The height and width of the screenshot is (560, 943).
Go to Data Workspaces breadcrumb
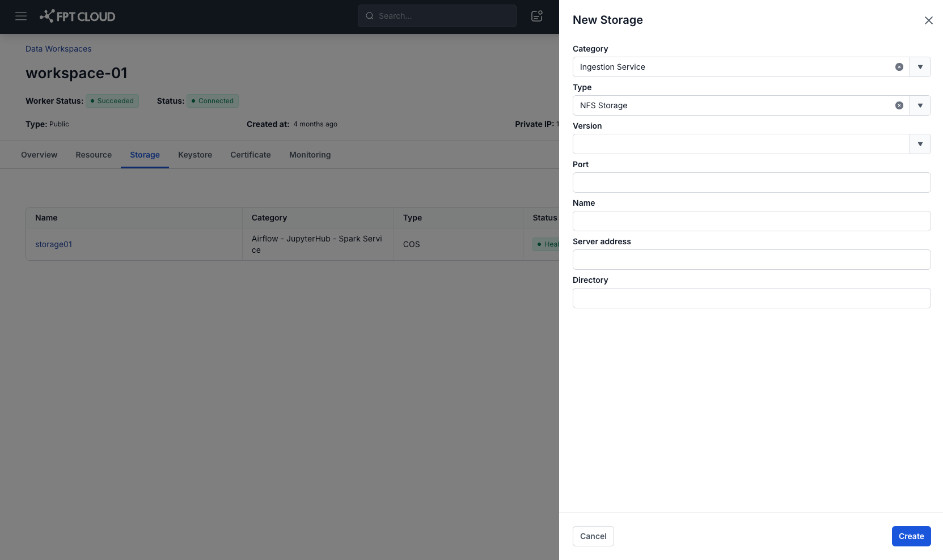pos(58,49)
